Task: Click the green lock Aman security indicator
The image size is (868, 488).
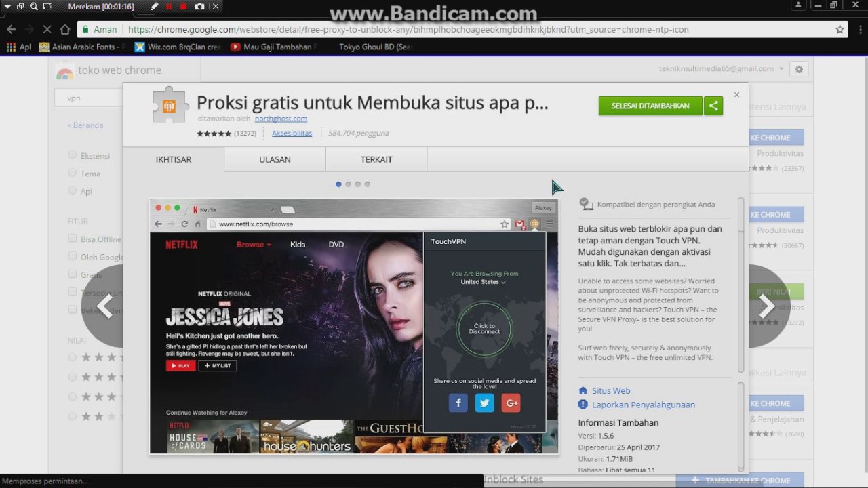Action: 100,29
